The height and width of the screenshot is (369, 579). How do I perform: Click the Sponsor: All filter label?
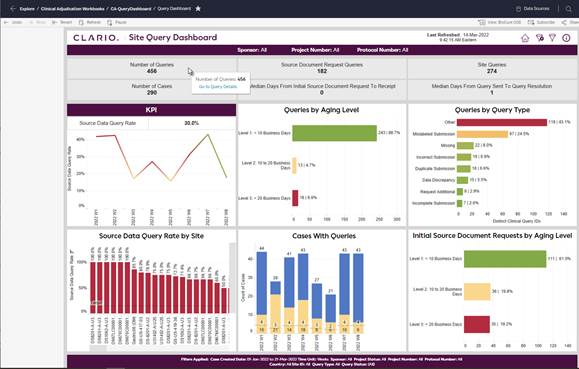[252, 50]
